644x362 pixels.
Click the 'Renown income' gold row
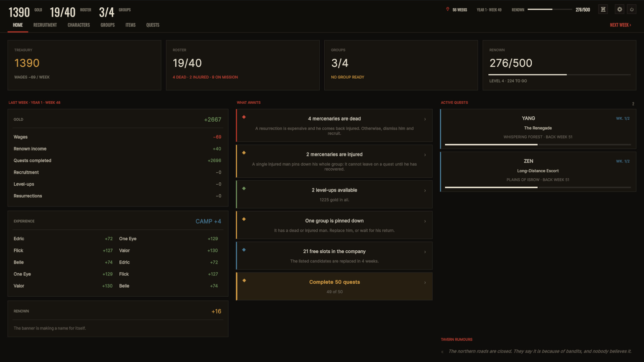pos(117,149)
